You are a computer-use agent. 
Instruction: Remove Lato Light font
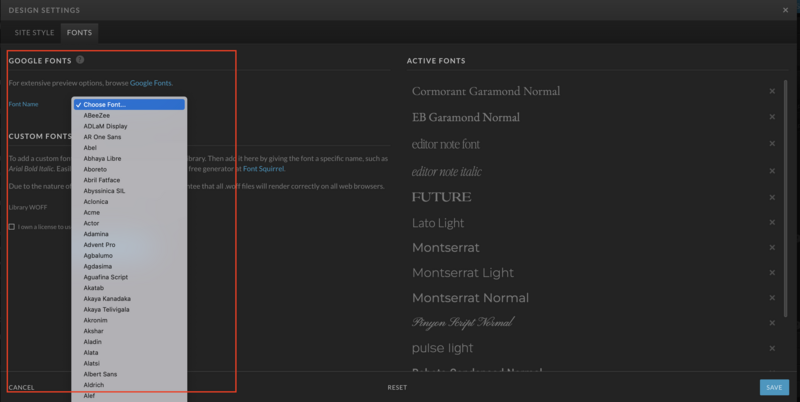pos(772,222)
